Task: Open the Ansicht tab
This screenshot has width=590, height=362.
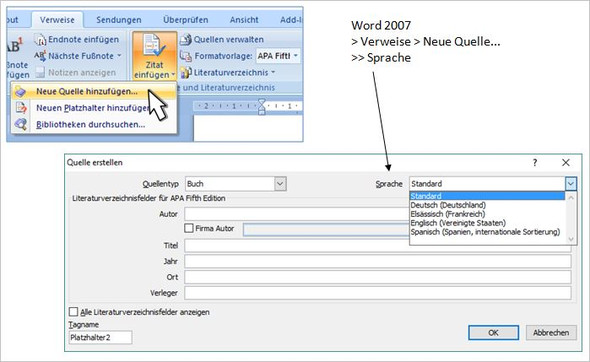Action: 244,20
